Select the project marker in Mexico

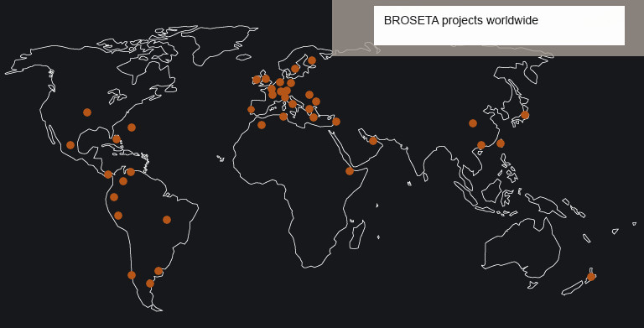tap(70, 144)
